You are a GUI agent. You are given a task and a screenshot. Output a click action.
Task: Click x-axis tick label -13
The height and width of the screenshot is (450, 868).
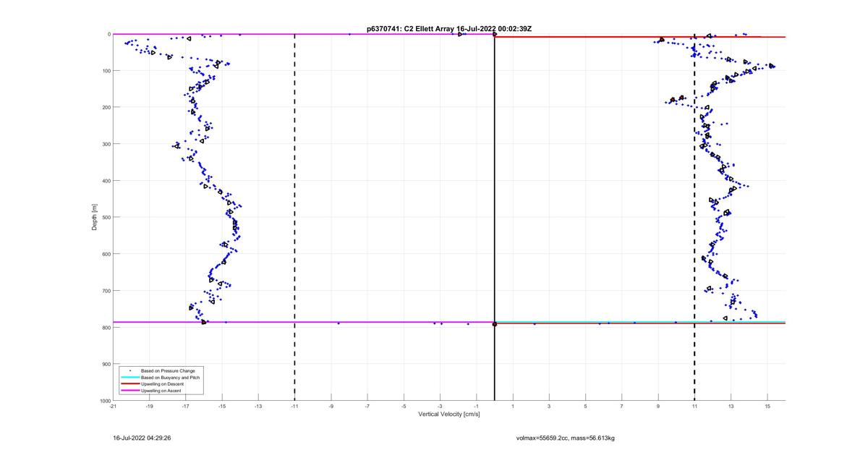pos(258,406)
